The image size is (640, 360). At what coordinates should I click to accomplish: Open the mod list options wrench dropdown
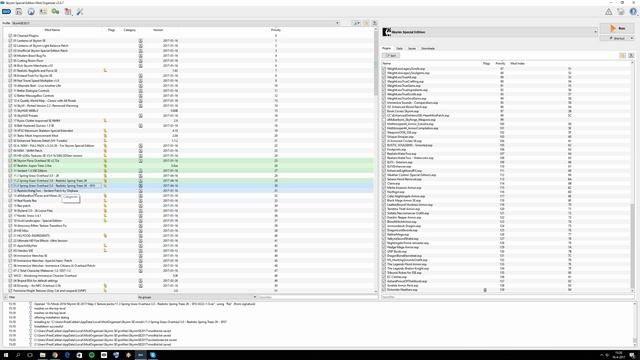356,23
